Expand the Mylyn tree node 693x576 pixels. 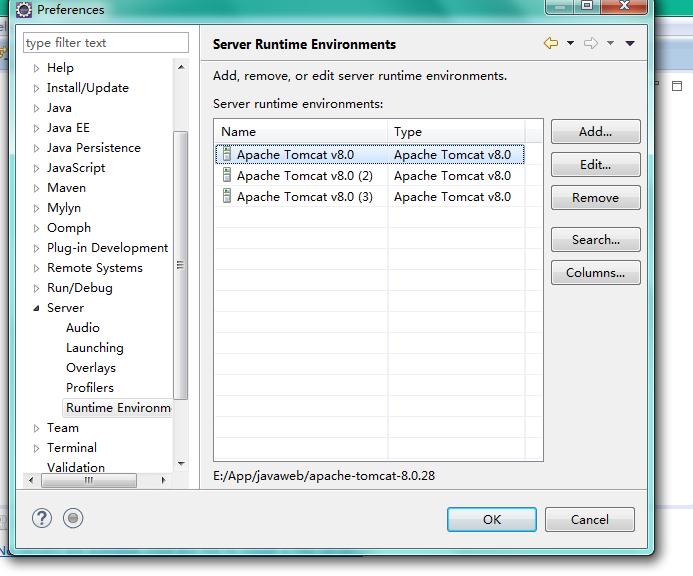36,208
